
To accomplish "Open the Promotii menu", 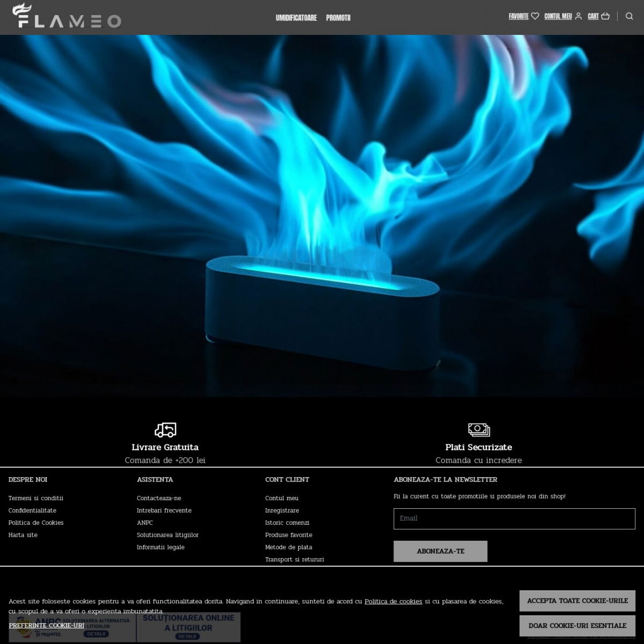I will 338,18.
